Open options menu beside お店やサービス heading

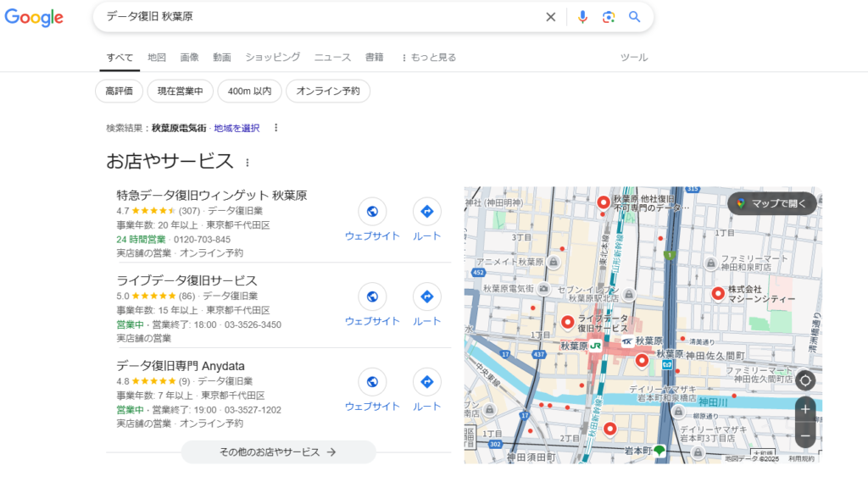click(248, 163)
